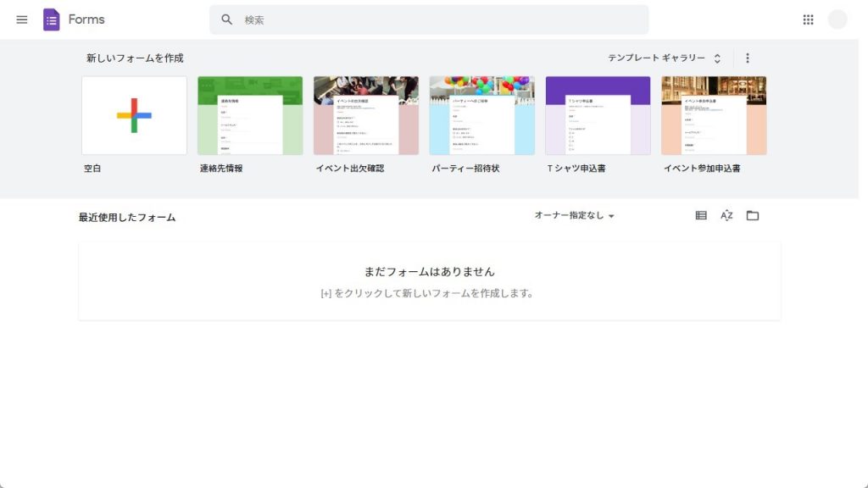This screenshot has width=868, height=488.
Task: Open the パーティー招待状 template thumbnail
Action: point(482,115)
